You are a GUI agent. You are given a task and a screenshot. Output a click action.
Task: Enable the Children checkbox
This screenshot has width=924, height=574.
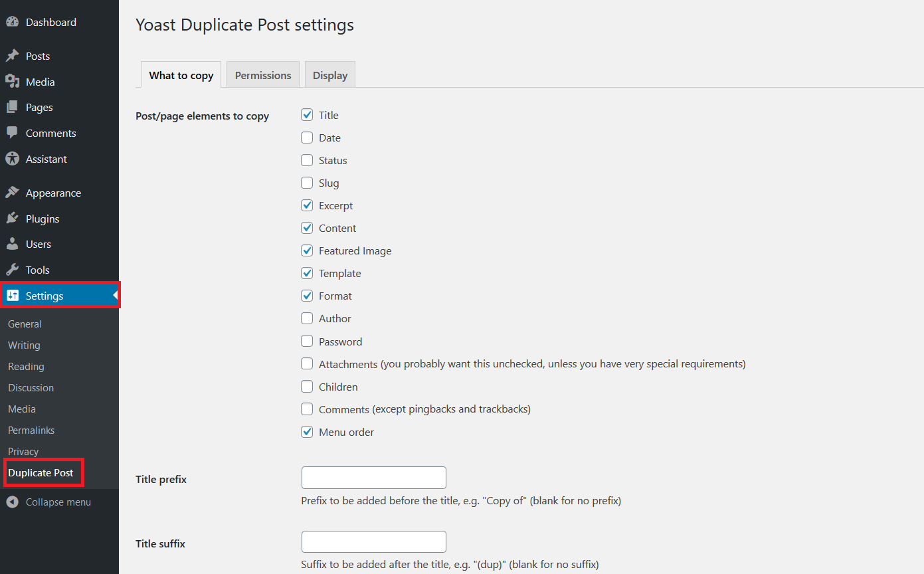click(307, 387)
